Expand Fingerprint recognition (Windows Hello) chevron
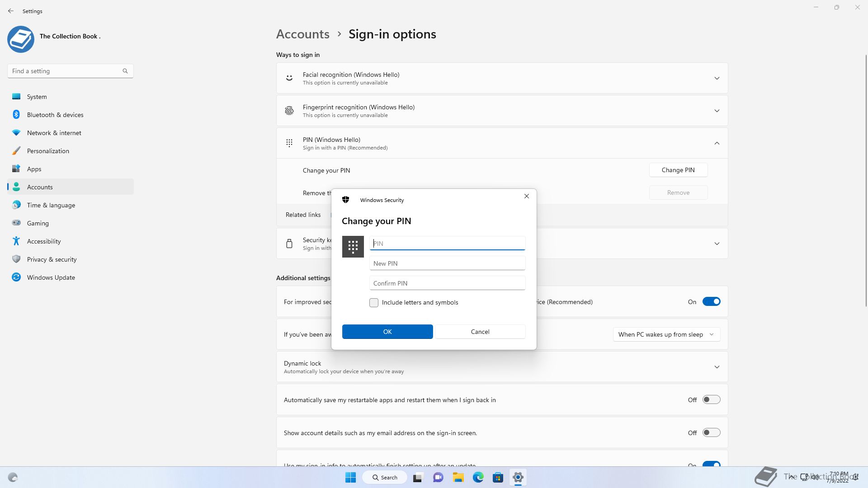Image resolution: width=868 pixels, height=488 pixels. click(717, 111)
